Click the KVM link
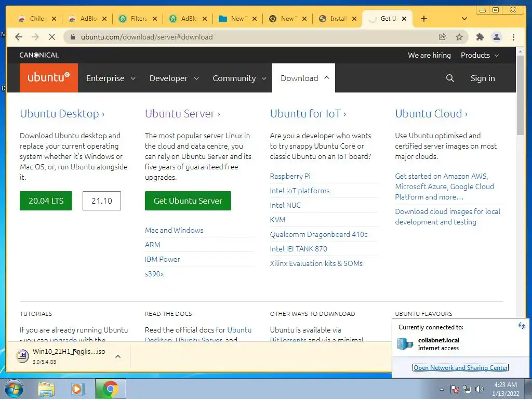532x399 pixels. click(277, 220)
